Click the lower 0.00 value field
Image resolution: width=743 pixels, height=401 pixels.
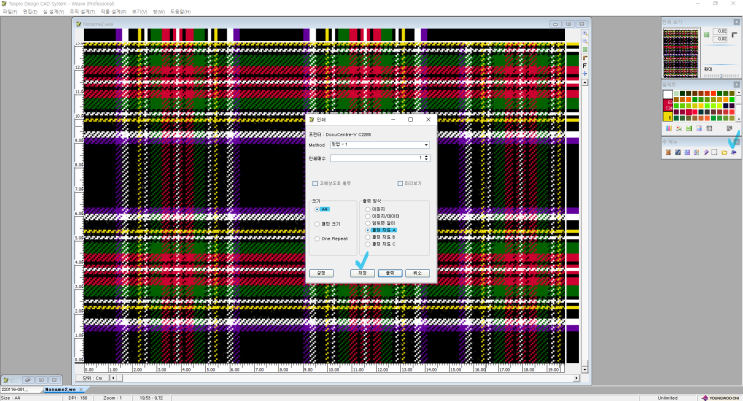[720, 38]
